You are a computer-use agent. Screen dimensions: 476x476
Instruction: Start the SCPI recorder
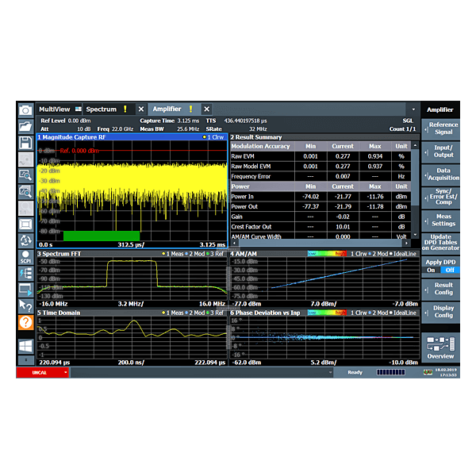tap(25, 257)
